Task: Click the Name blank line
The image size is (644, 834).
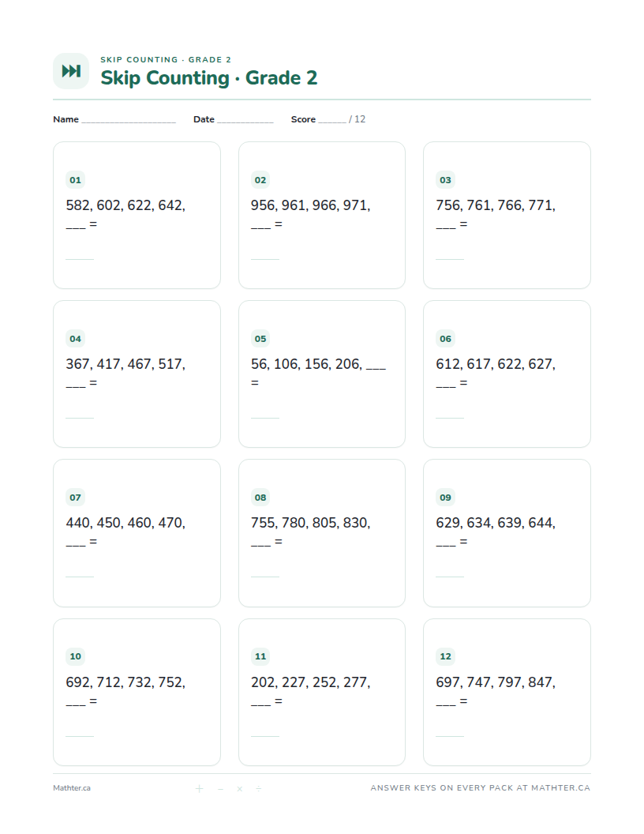Action: 129,122
